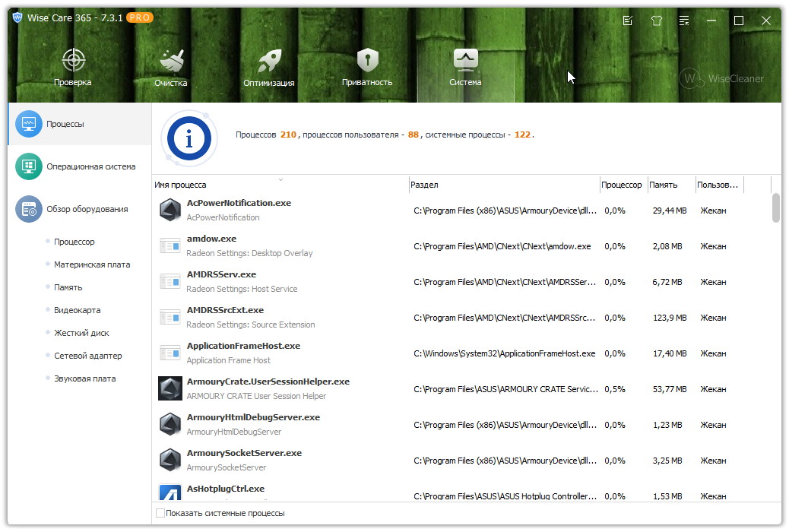Viewport: 789px width, 532px height.
Task: Click the blue info circle icon
Action: click(189, 138)
